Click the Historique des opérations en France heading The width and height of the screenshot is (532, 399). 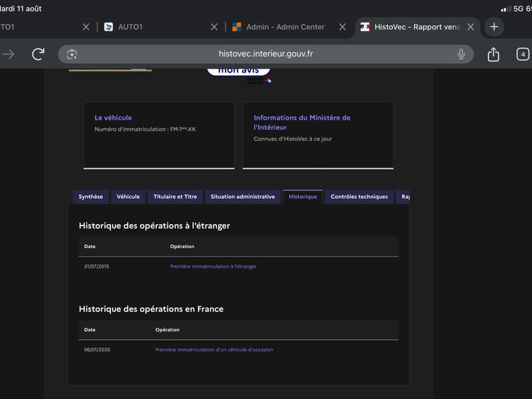coord(151,309)
